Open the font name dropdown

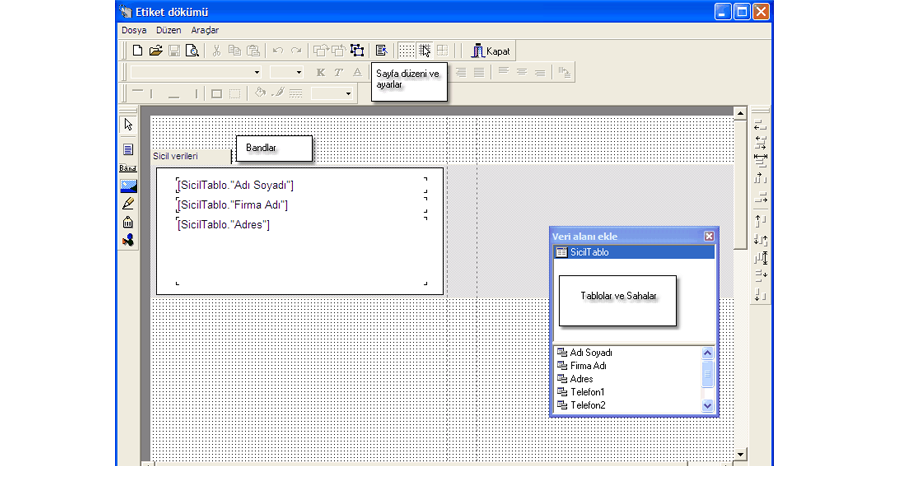257,72
